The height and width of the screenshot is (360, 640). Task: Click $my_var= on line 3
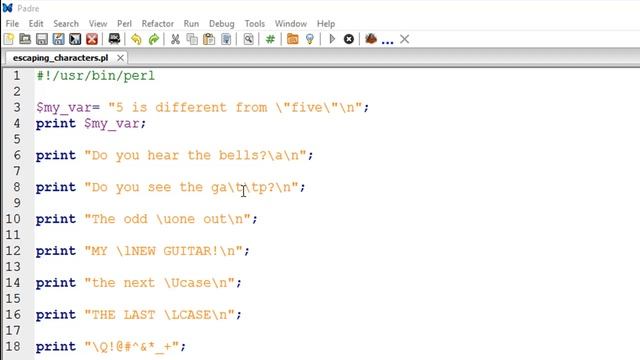coord(68,107)
